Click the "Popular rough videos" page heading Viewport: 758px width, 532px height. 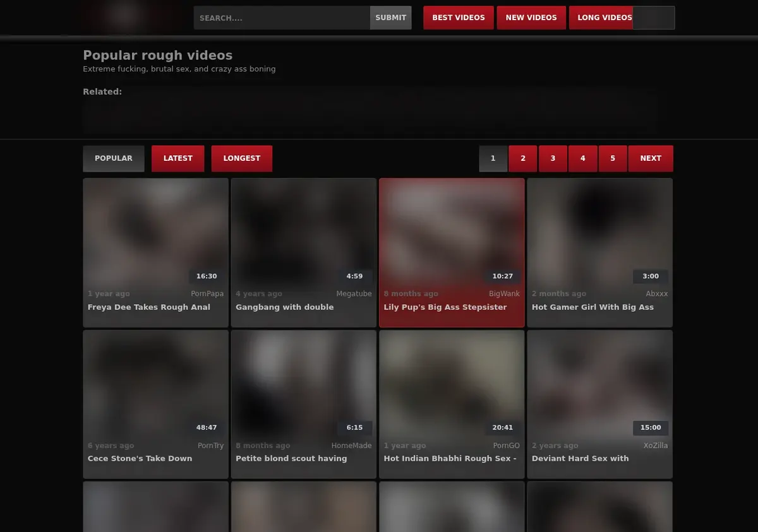158,55
